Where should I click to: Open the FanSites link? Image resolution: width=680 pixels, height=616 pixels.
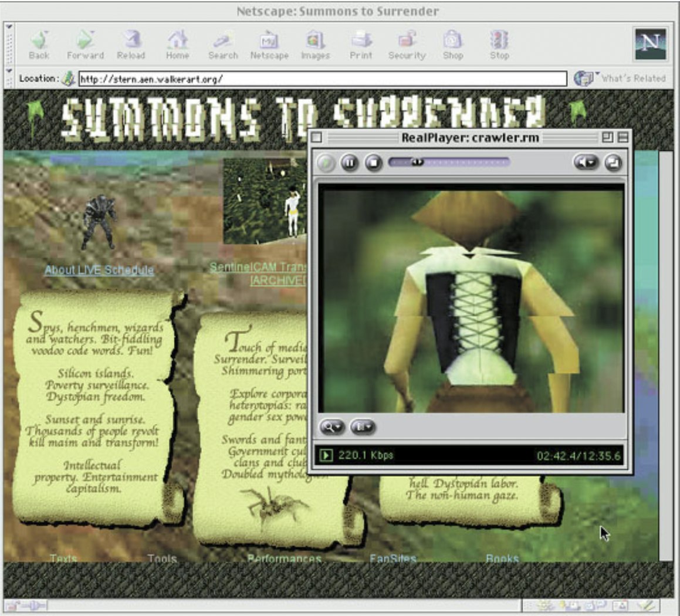pos(393,558)
